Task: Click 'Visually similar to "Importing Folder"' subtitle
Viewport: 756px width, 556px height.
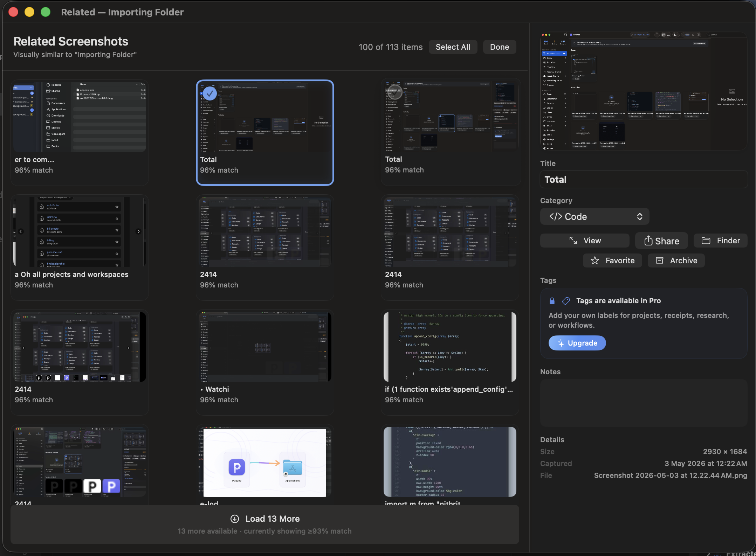Action: click(x=75, y=55)
